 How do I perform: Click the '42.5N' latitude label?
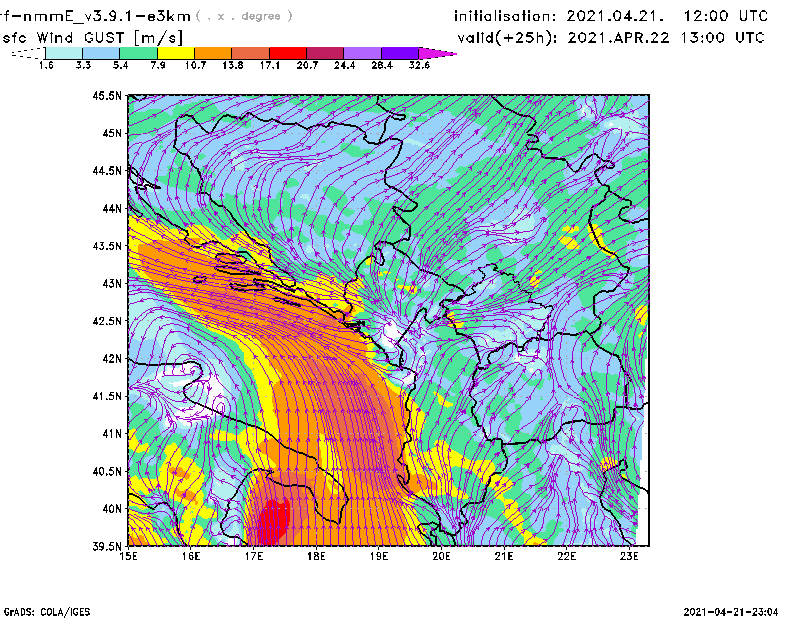[x=107, y=321]
